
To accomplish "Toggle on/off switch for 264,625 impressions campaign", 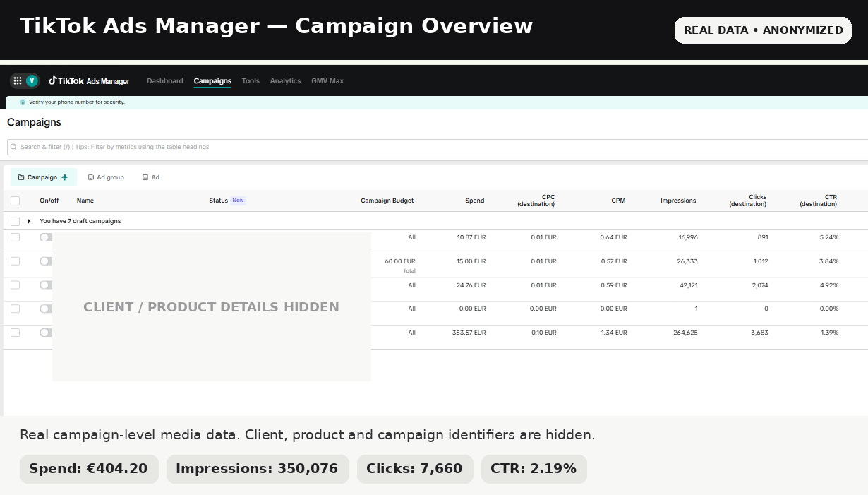I will pos(46,333).
